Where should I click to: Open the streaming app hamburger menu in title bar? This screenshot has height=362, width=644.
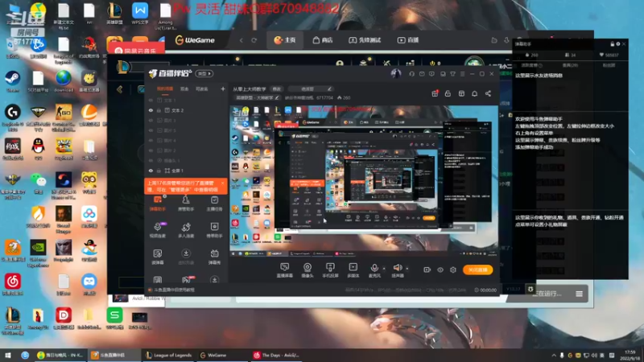tap(462, 74)
